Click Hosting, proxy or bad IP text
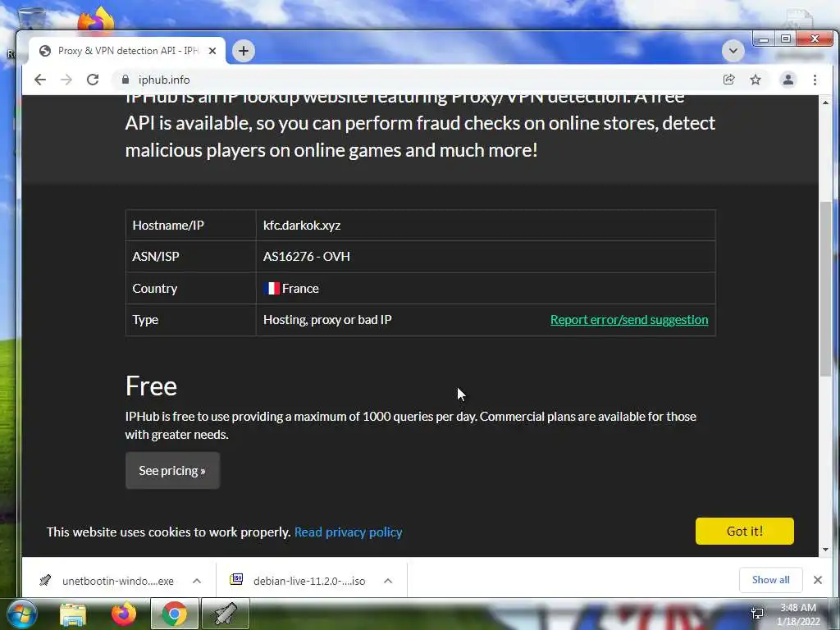 pyautogui.click(x=327, y=320)
